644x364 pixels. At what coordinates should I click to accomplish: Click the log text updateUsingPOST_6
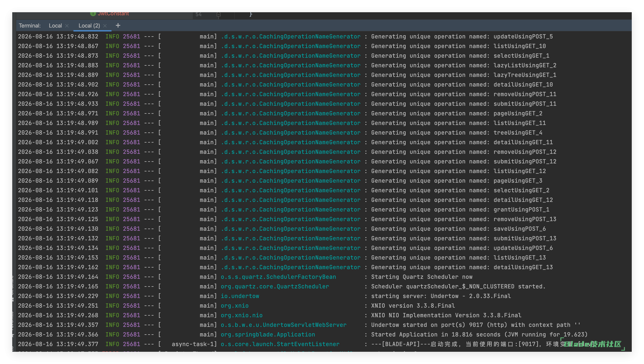point(523,248)
